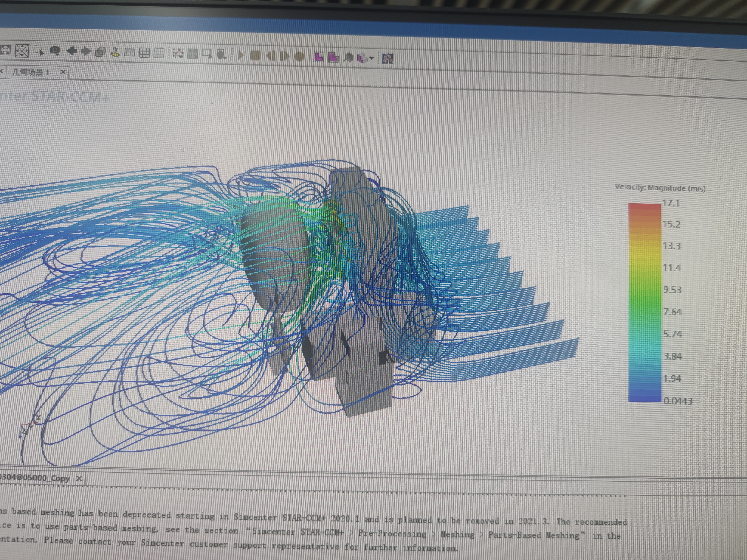The height and width of the screenshot is (560, 747).
Task: Click the overlapping cube and sphere icon
Action: click(x=101, y=52)
